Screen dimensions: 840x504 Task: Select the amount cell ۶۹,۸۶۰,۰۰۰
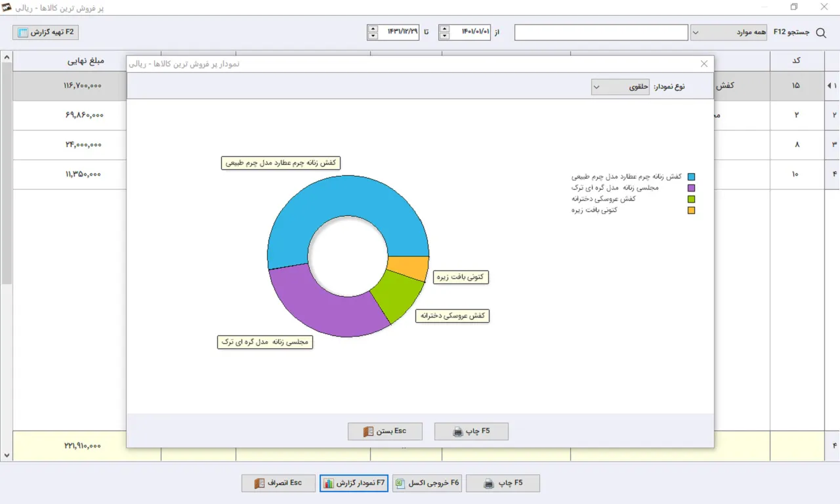(85, 115)
